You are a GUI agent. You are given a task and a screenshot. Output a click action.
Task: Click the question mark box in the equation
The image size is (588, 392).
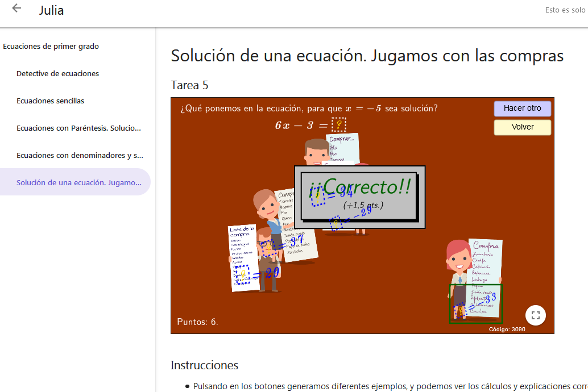338,125
